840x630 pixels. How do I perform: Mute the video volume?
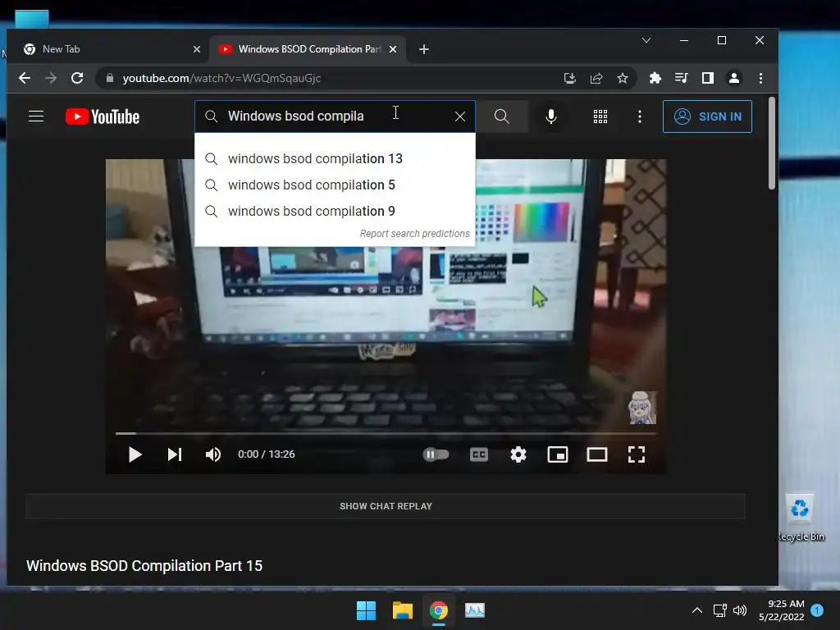[213, 454]
